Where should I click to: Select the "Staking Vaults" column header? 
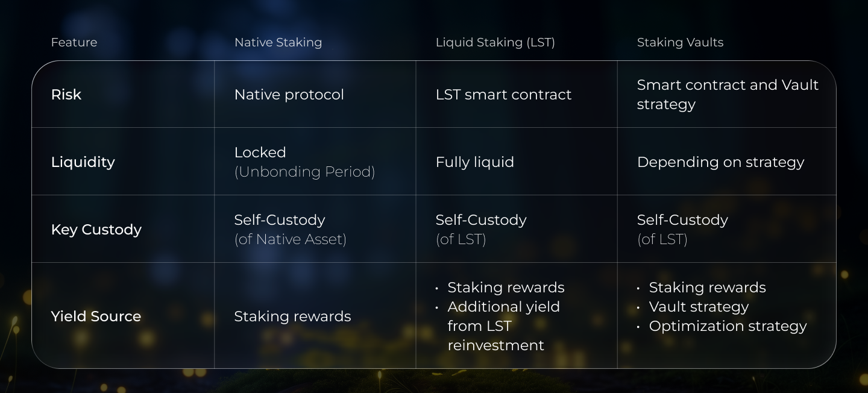click(x=680, y=42)
